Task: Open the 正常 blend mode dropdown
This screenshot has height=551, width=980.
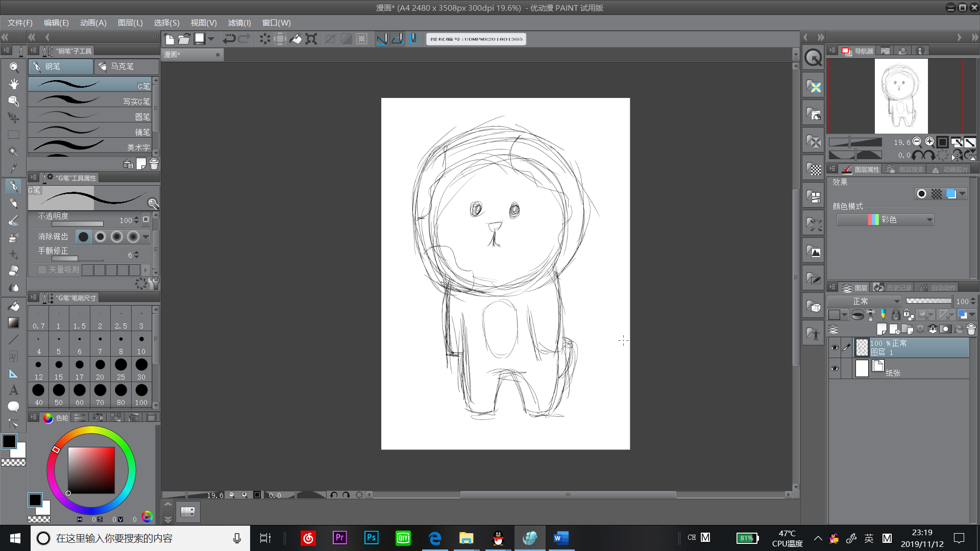Action: 864,301
